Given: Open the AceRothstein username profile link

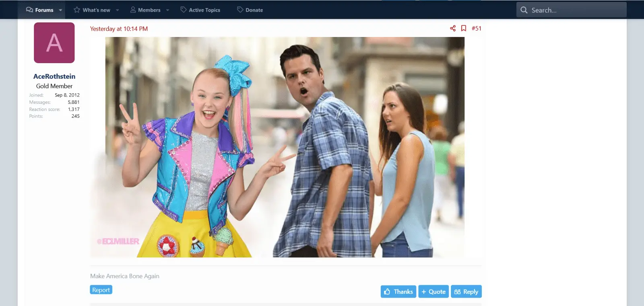Looking at the screenshot, I should pos(54,76).
